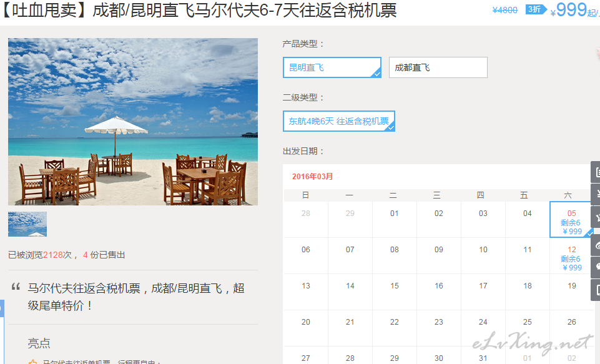The image size is (600, 364).
Task: Click calendar date 24
Action: tap(483, 322)
